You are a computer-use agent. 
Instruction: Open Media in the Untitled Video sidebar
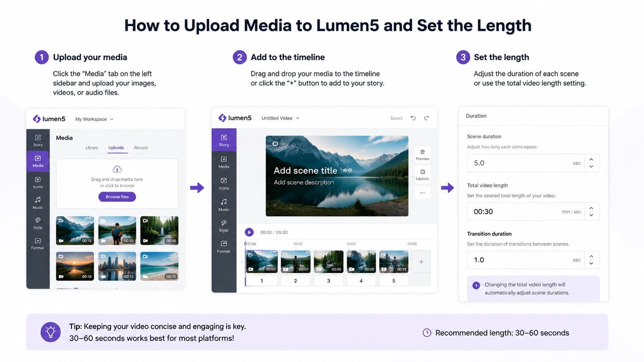224,162
